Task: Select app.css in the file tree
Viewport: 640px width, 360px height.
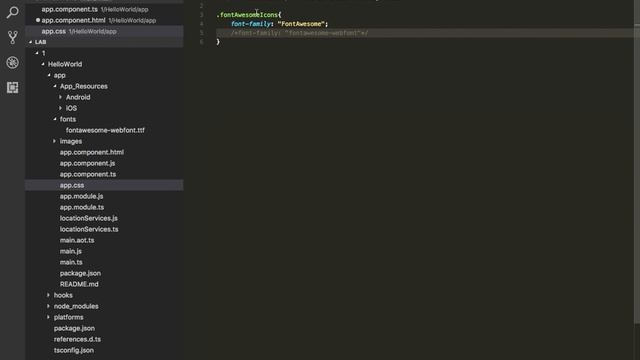Action: tap(104, 185)
